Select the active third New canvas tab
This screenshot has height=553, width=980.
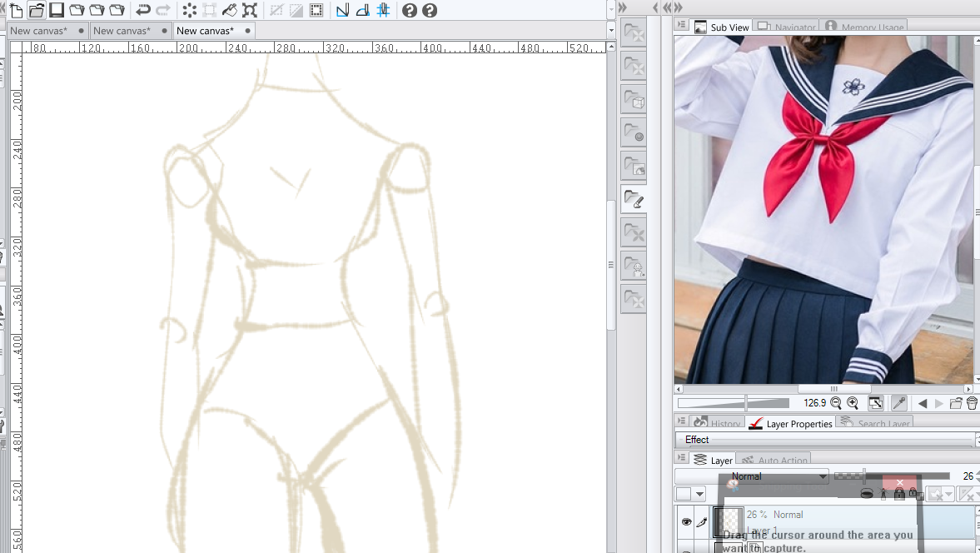click(213, 31)
